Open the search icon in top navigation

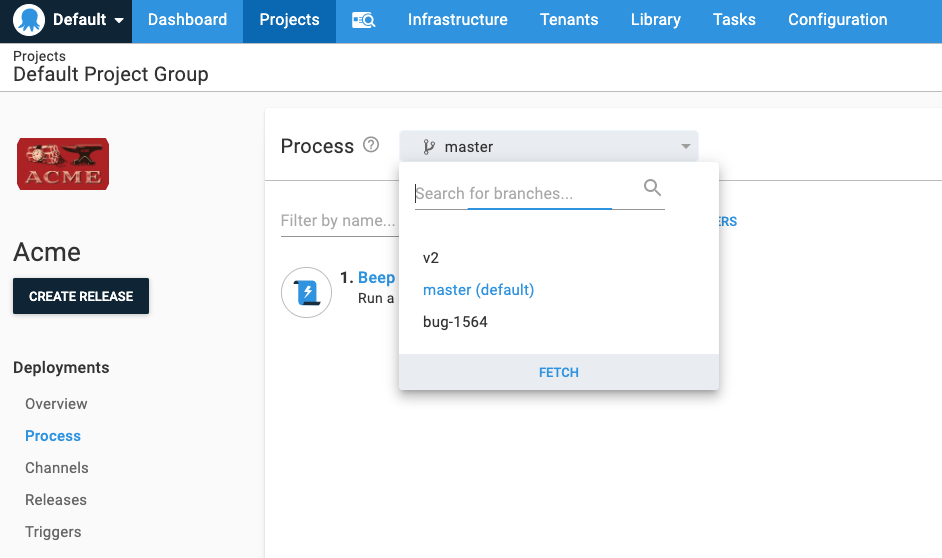(363, 20)
